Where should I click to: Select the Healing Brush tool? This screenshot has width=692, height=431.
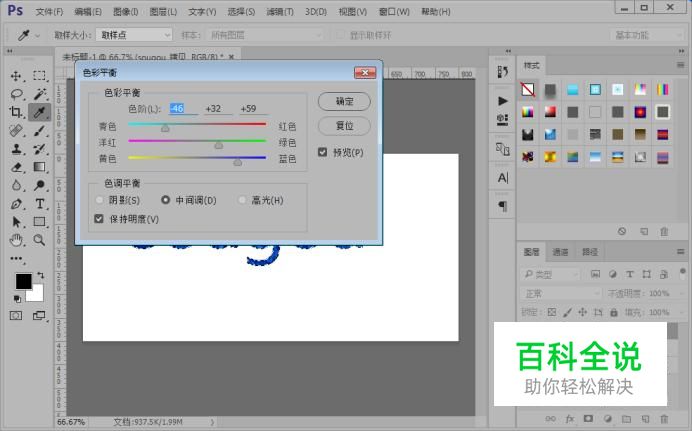pyautogui.click(x=16, y=131)
